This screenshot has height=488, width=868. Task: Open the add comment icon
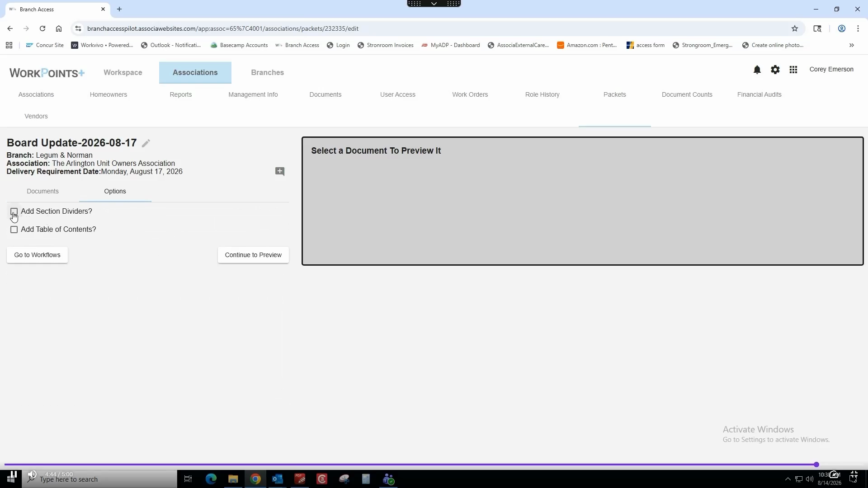click(280, 171)
